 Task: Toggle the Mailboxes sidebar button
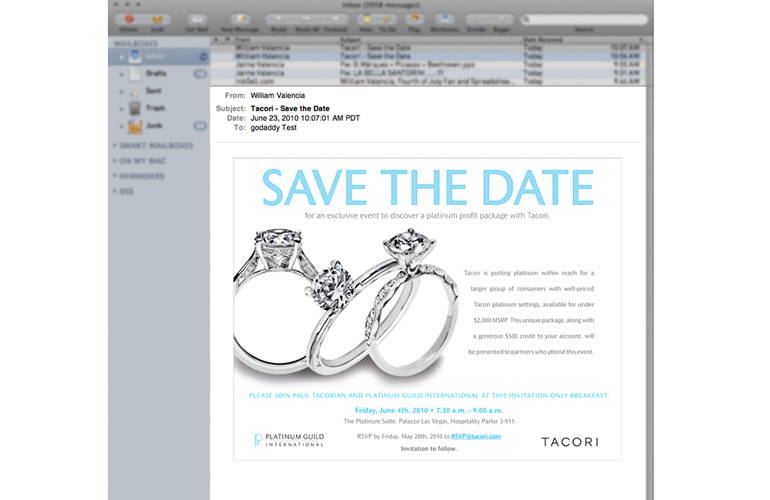(444, 19)
